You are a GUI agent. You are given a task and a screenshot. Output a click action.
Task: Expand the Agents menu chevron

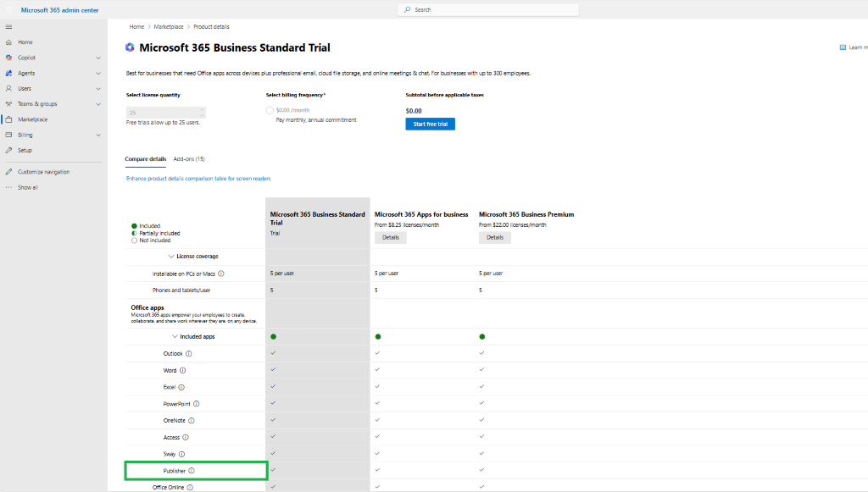pos(98,73)
